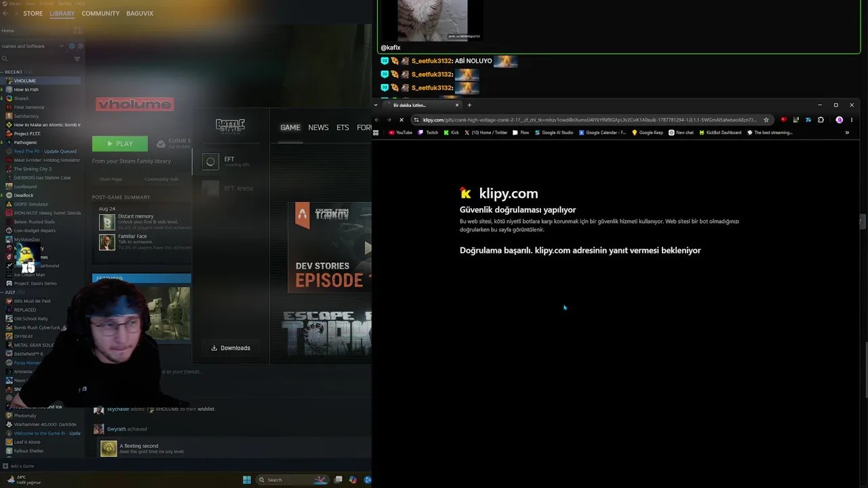868x488 pixels.
Task: Switch to ETS tab in Battlestate launcher
Action: click(342, 127)
